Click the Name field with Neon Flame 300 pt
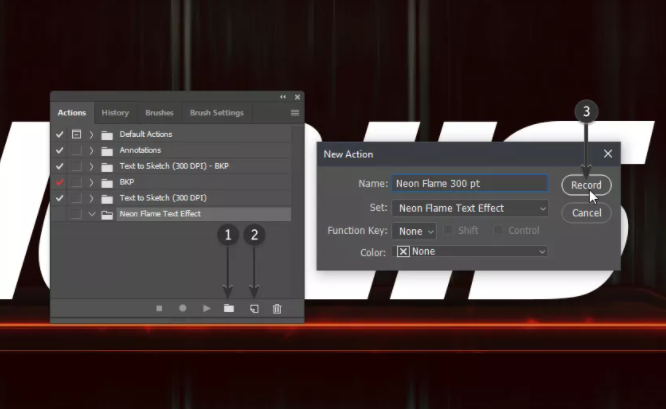This screenshot has width=666, height=409. click(x=470, y=183)
